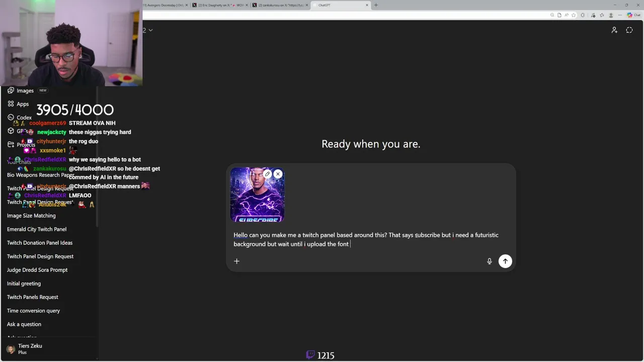
Task: Switch to zankakurosu on X tab
Action: [x=281, y=5]
